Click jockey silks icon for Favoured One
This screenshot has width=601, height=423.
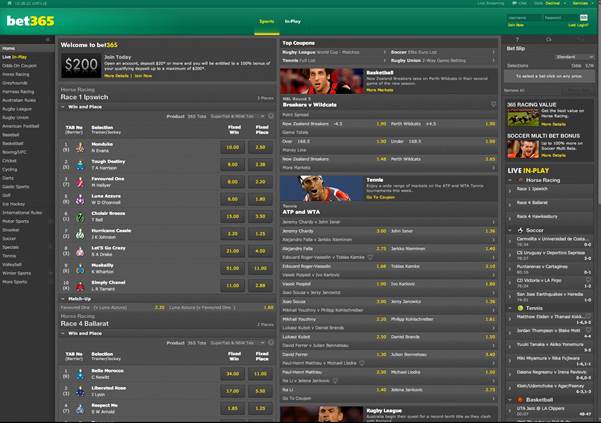tap(80, 182)
